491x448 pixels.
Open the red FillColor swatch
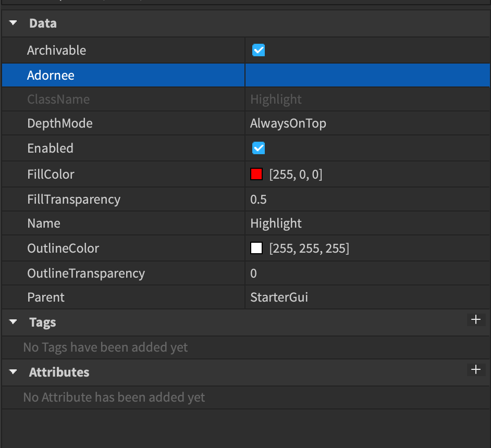(256, 175)
